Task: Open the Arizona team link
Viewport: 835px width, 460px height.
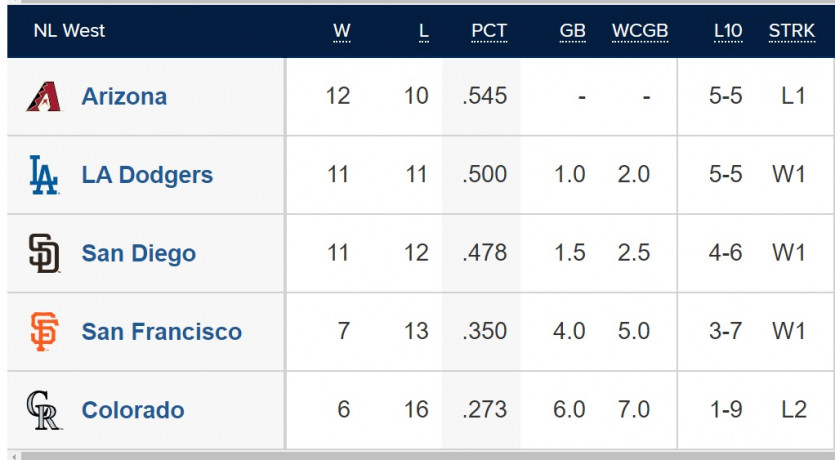Action: click(124, 96)
